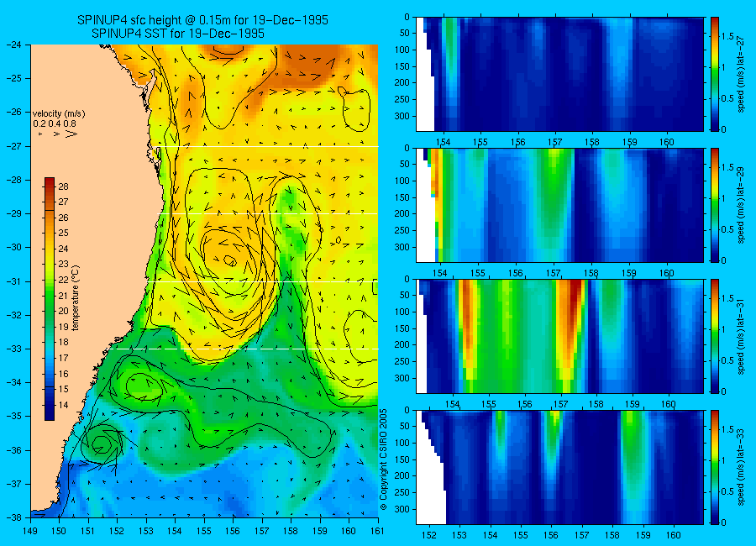This screenshot has width=756, height=546.
Task: Click the 'temperature (°C)' axis label
Action: click(76, 298)
